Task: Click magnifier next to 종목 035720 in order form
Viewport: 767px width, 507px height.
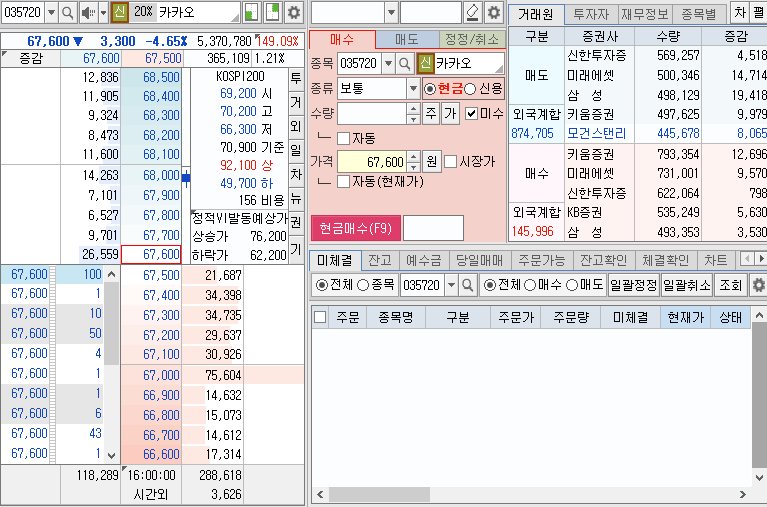Action: point(405,63)
